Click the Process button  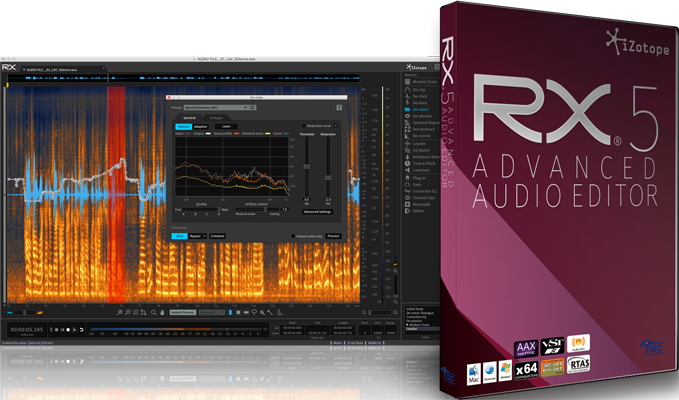(x=333, y=236)
